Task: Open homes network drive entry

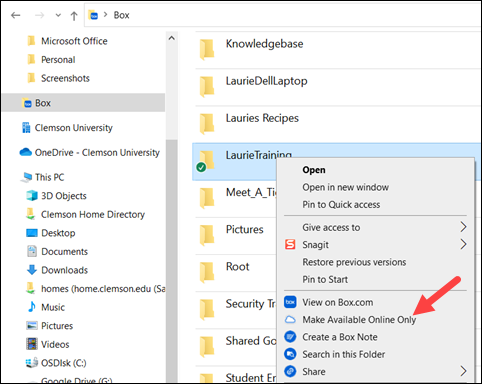Action: (103, 289)
